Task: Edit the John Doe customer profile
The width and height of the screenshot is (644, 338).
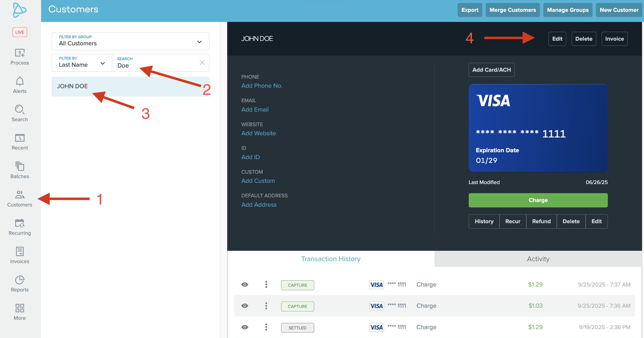Action: (x=557, y=39)
